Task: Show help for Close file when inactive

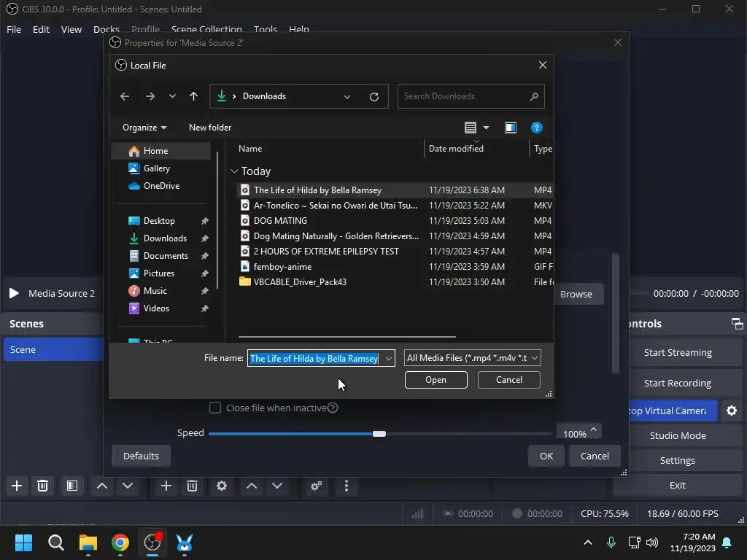Action: pyautogui.click(x=333, y=408)
